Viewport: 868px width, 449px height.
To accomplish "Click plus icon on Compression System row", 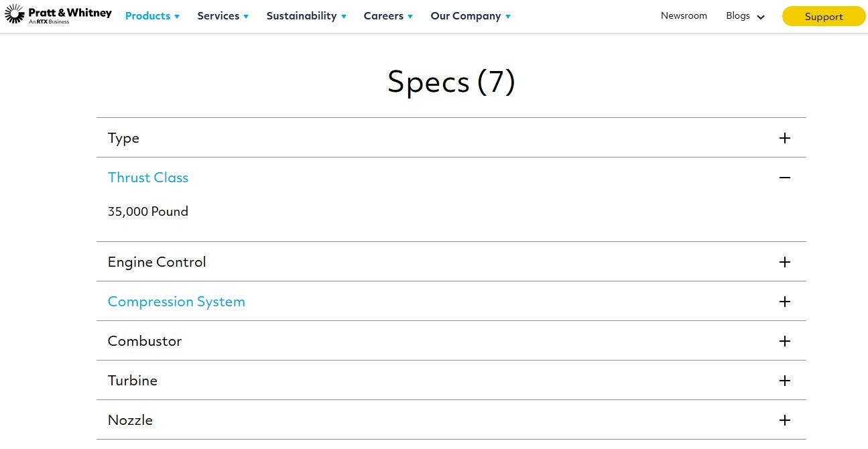I will coord(785,302).
